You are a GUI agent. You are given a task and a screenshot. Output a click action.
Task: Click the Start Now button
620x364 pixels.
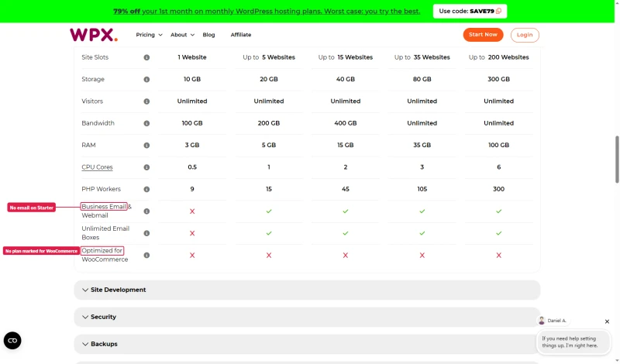pyautogui.click(x=483, y=35)
